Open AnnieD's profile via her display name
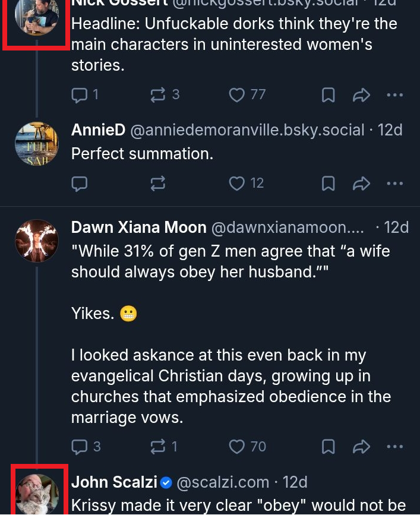 [98, 129]
